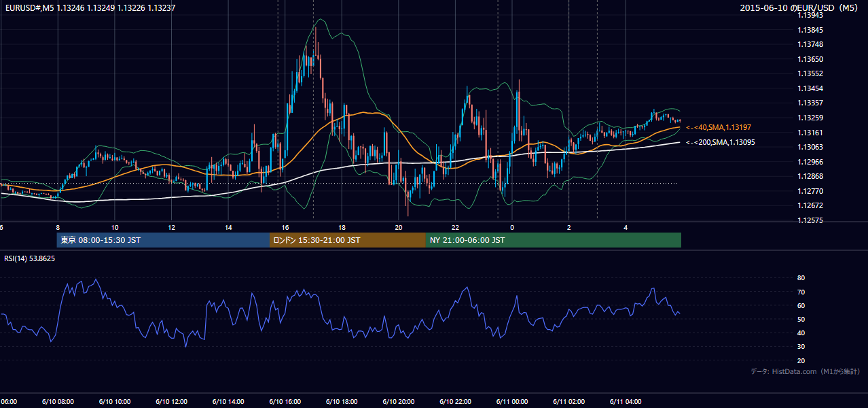Click price axis value 1.13845
The width and height of the screenshot is (868, 408).
[811, 30]
